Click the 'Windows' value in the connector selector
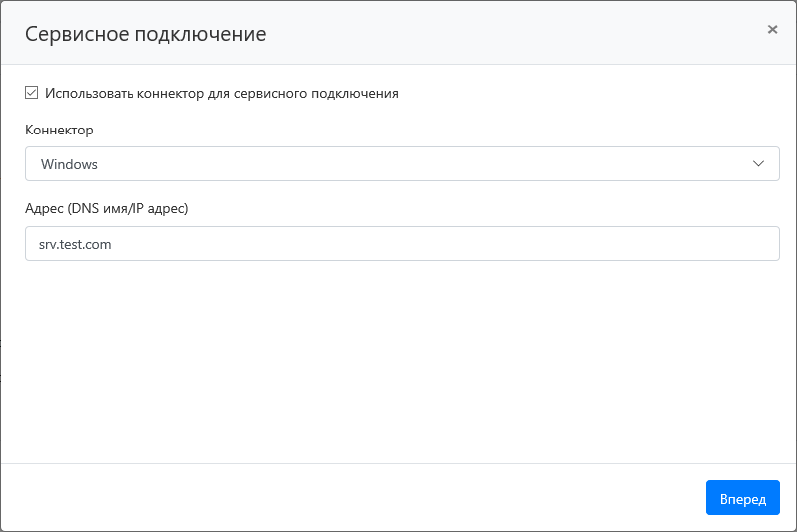797x532 pixels. [69, 164]
